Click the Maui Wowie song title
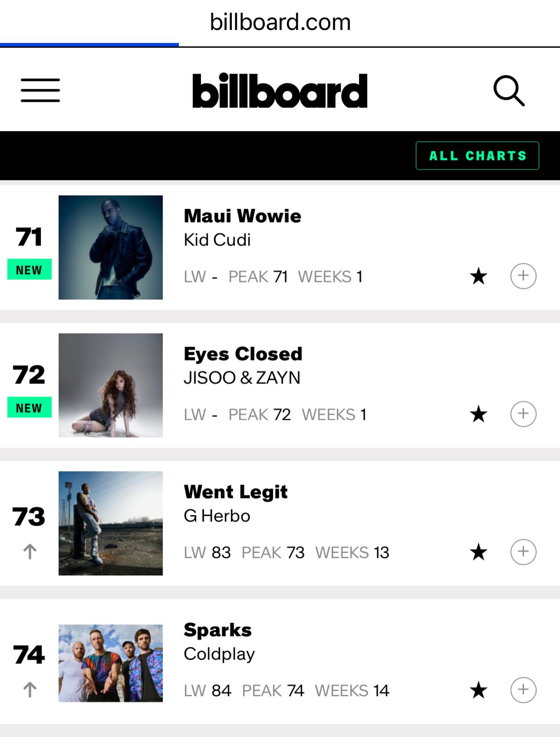 [242, 216]
